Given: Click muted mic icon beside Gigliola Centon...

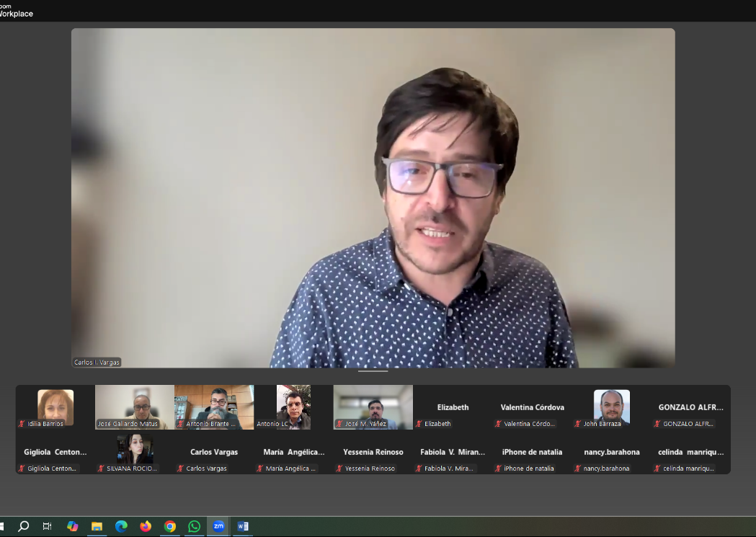Looking at the screenshot, I should [x=21, y=468].
